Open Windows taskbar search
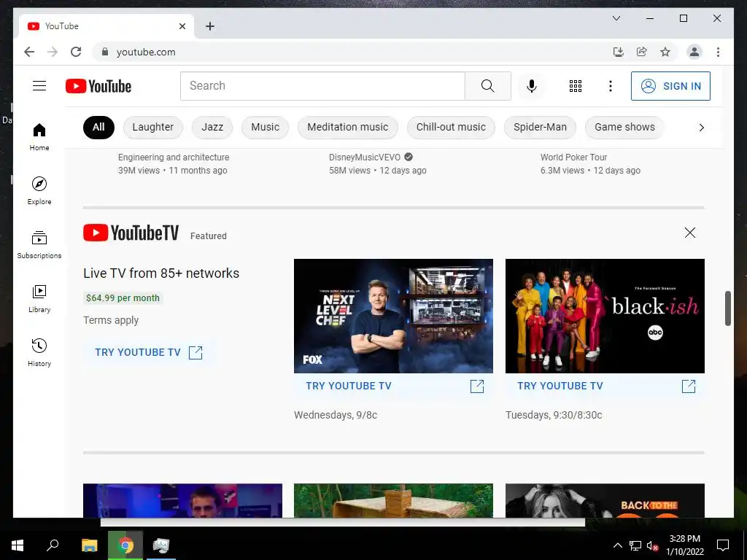Screen dimensions: 747x560 pyautogui.click(x=53, y=545)
